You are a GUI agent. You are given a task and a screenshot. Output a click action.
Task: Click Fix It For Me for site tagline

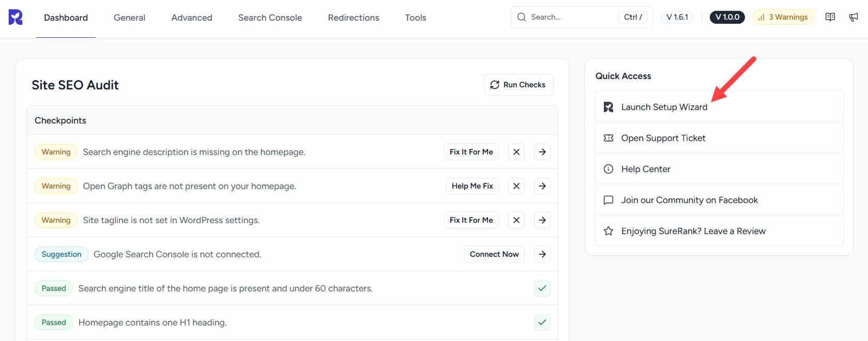point(471,220)
